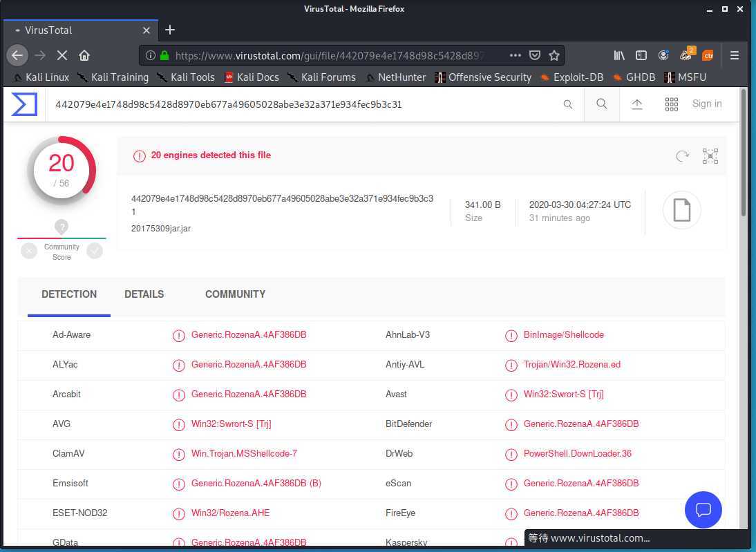Switch to the DETECTION tab
Viewport: 756px width, 552px height.
(69, 294)
